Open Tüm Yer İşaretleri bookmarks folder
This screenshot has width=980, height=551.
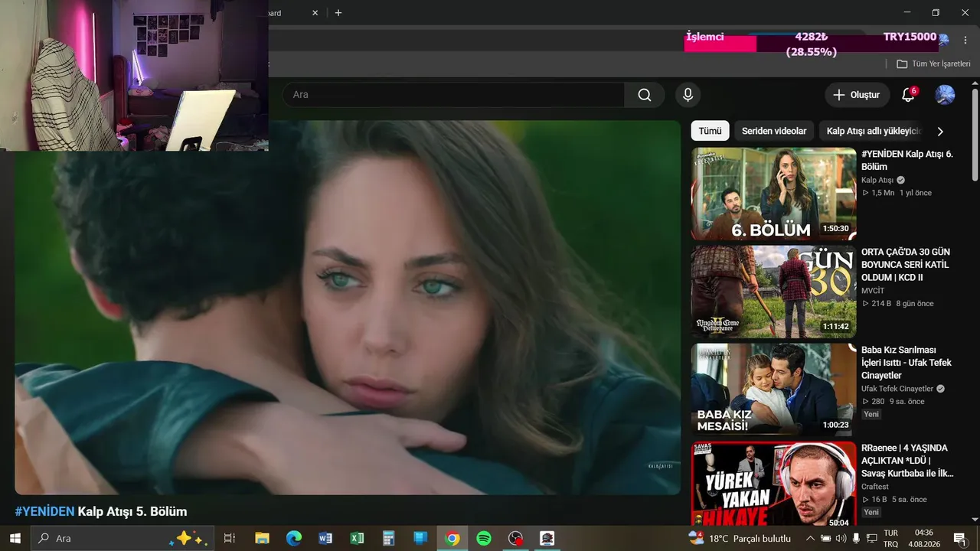coord(933,64)
